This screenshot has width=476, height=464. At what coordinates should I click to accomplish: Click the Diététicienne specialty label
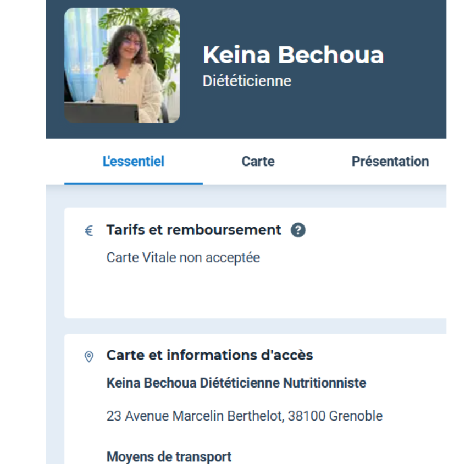point(247,81)
